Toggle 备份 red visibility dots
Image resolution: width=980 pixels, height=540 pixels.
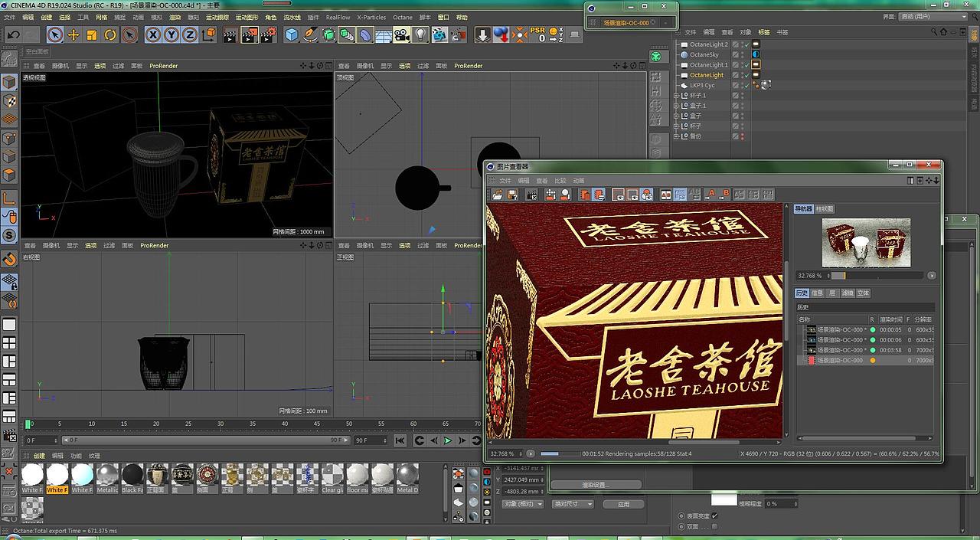coord(742,136)
